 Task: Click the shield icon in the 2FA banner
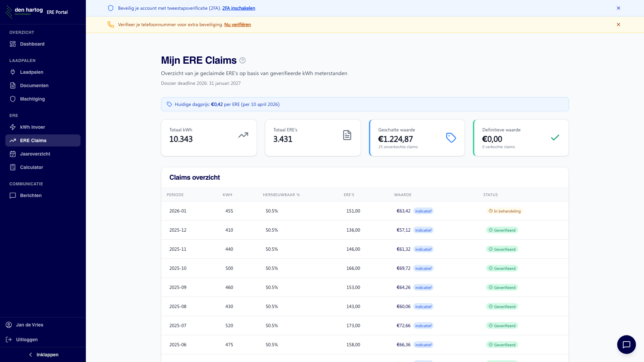tap(111, 8)
